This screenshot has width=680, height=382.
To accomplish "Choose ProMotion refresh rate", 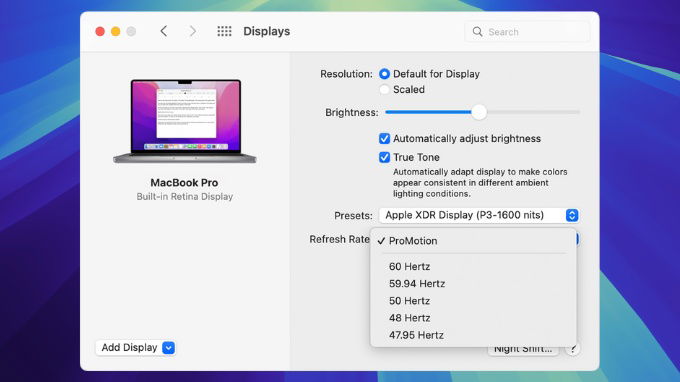I will click(474, 241).
